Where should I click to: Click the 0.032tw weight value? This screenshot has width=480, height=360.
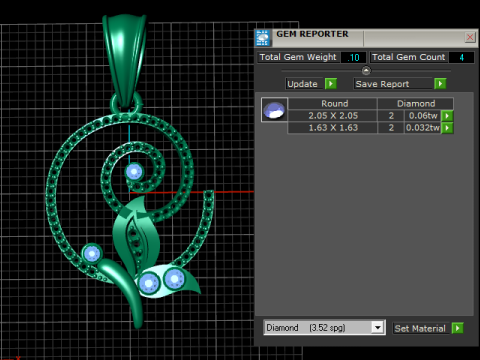pyautogui.click(x=423, y=128)
